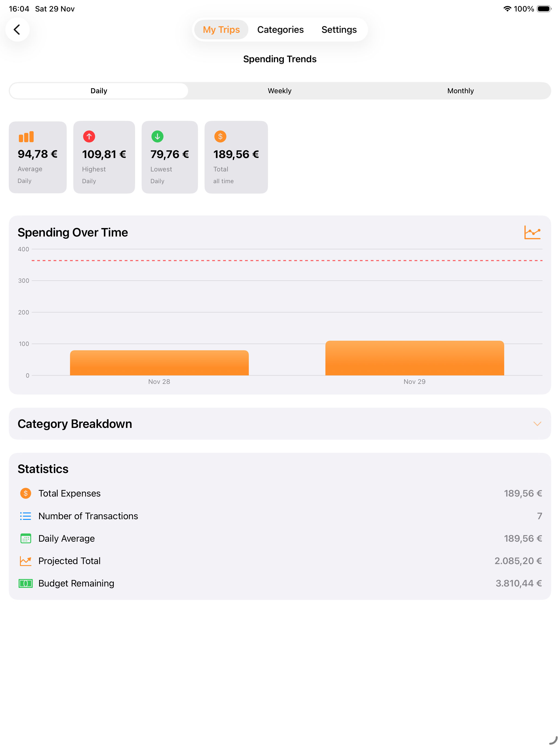Screen dimensions: 560x747
Task: Tap the Daily Average calendar icon
Action: (26, 538)
